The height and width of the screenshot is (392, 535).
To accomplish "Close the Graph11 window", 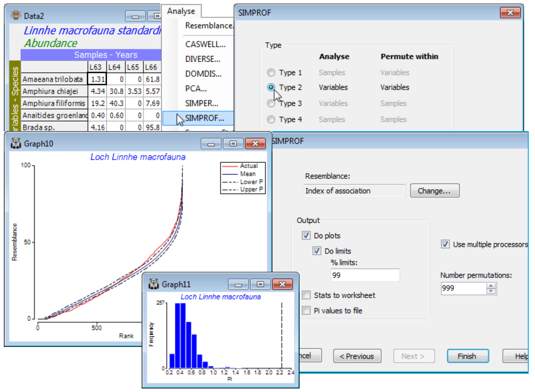I will tap(282, 284).
